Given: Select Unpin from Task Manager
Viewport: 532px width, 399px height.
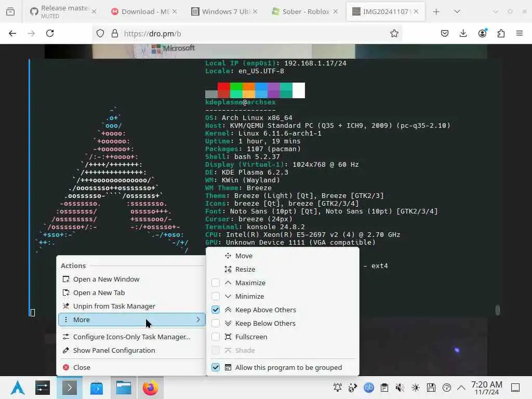Looking at the screenshot, I should tap(131, 307).
